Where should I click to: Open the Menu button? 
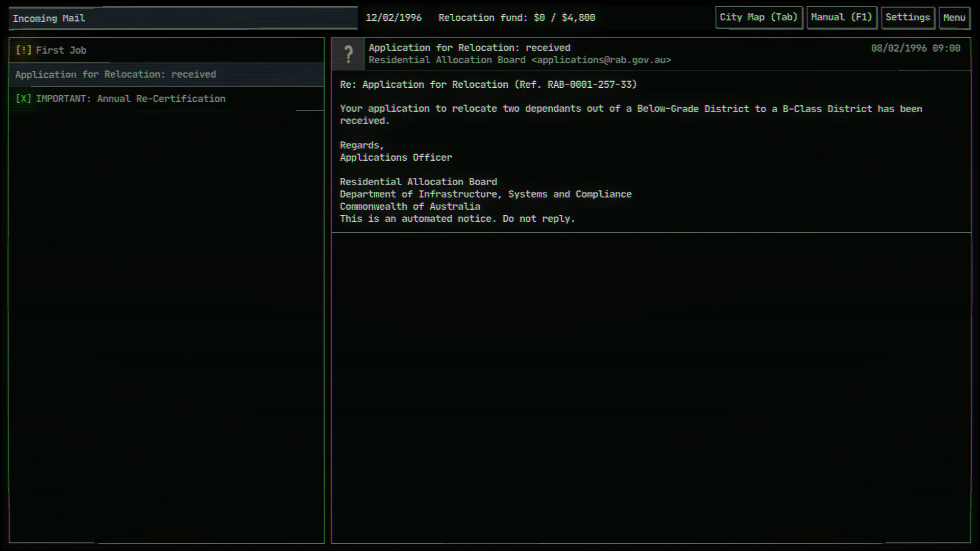pyautogui.click(x=954, y=17)
